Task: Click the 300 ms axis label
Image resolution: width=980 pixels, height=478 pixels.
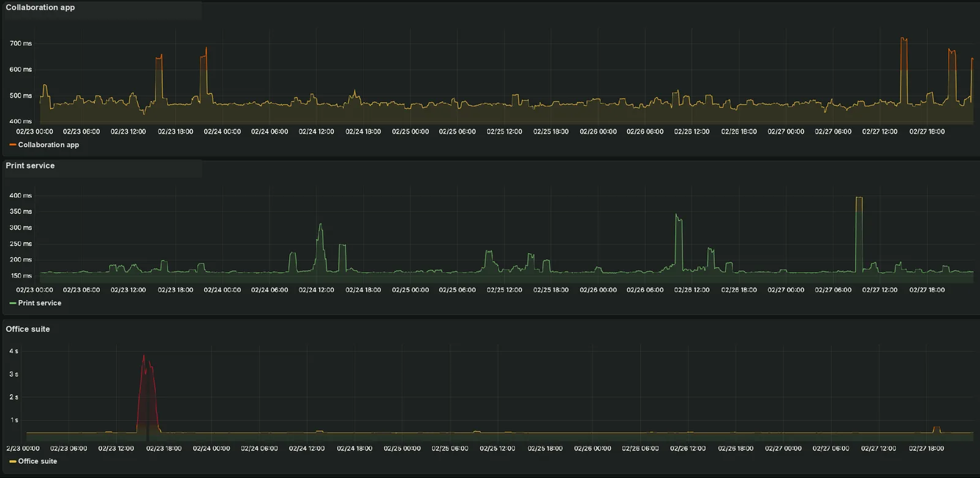Action: click(x=21, y=227)
